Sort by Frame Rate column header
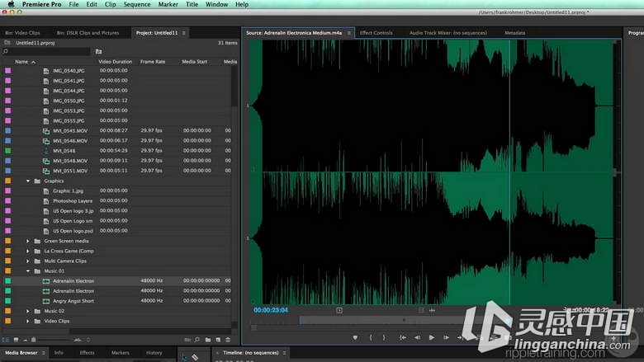 tap(153, 62)
